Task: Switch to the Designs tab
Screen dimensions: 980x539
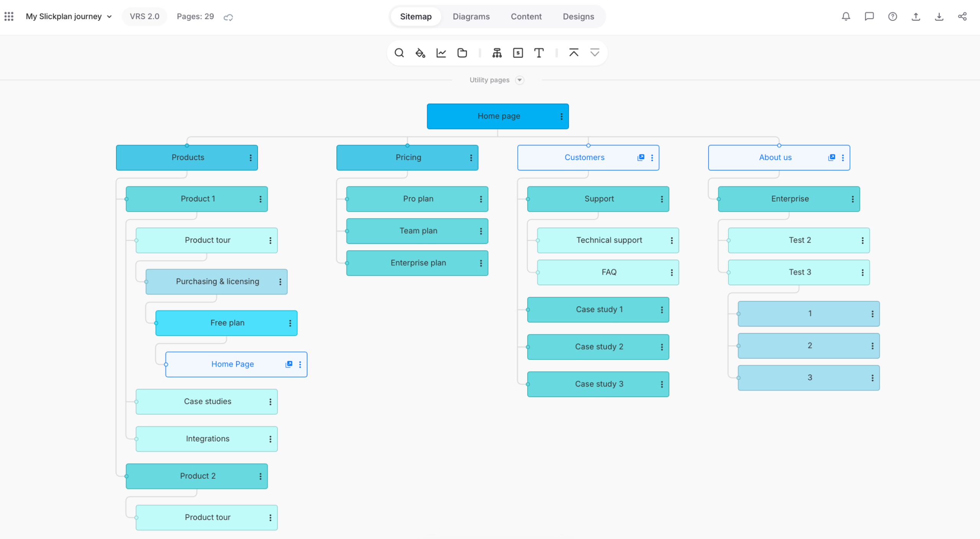Action: (578, 16)
